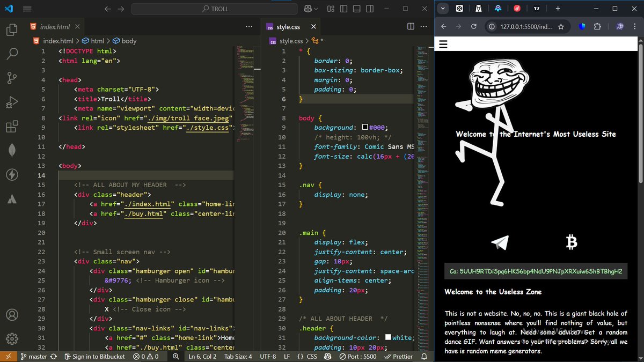Bookmark this page with the star icon

561,26
